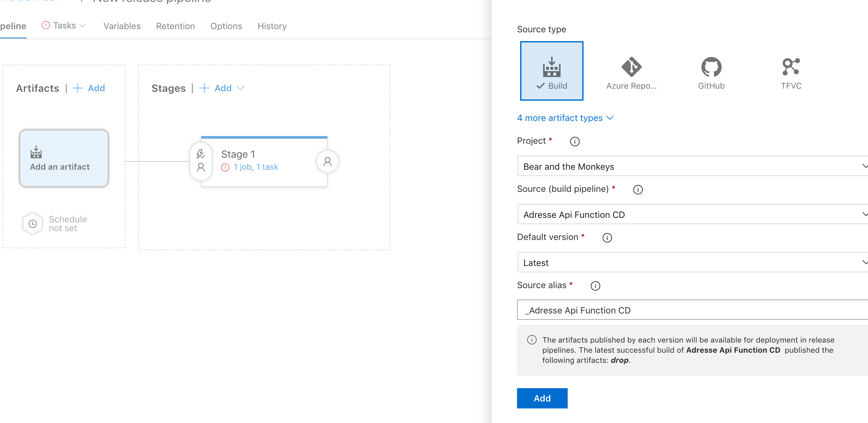Expand 4 more artifact types
This screenshot has width=868, height=423.
pyautogui.click(x=565, y=118)
